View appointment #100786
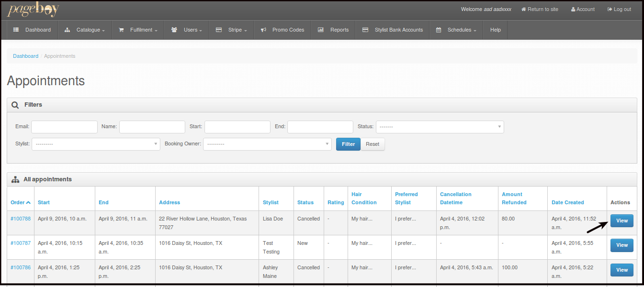644x287 pixels. [x=622, y=270]
